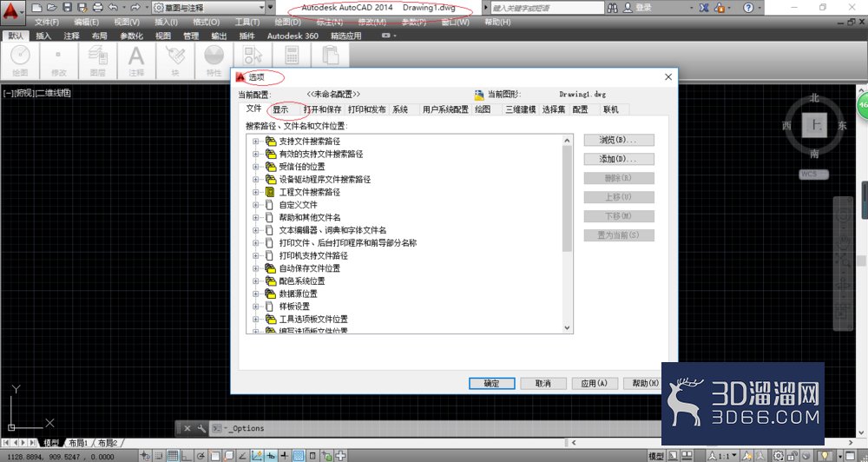Viewport: 868px width, 462px height.
Task: Expand the 设备驱动程序文件搜索路径 tree node
Action: 256,180
